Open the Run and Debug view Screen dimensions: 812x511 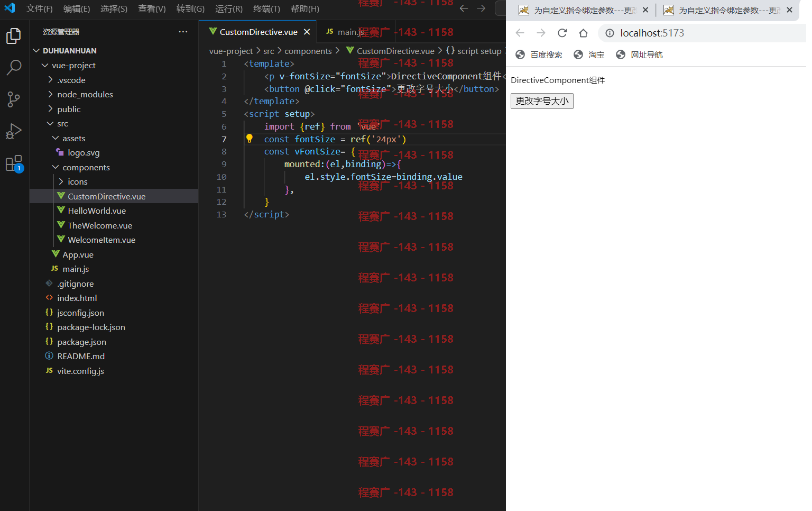point(14,131)
